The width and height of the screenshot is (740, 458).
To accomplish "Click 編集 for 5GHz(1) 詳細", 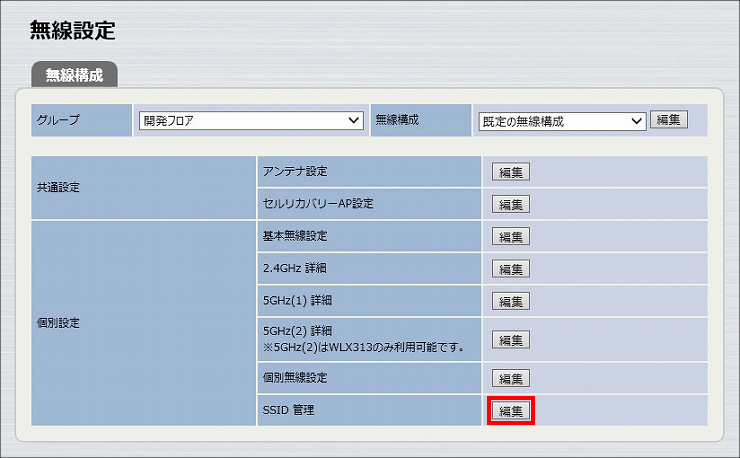I will (x=511, y=301).
